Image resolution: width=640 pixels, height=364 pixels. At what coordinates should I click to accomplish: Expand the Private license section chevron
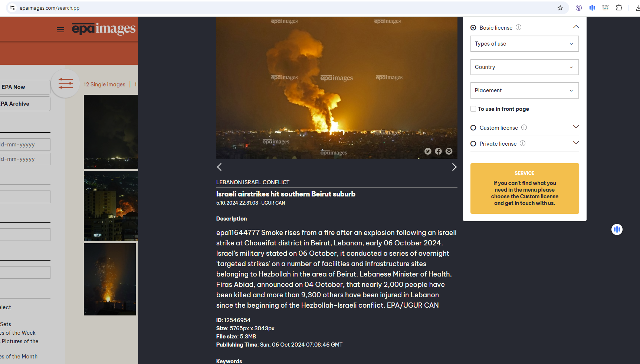pyautogui.click(x=576, y=143)
